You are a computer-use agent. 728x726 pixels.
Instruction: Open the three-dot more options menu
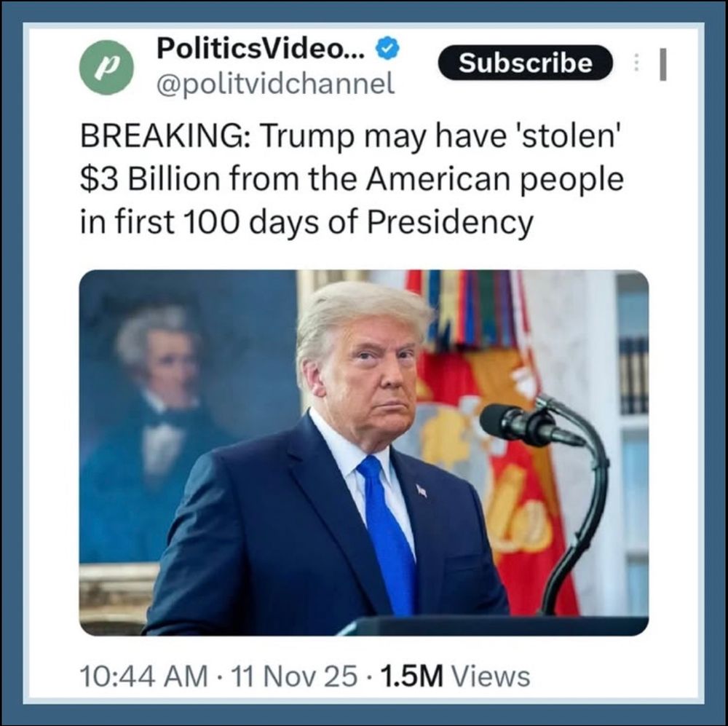637,62
